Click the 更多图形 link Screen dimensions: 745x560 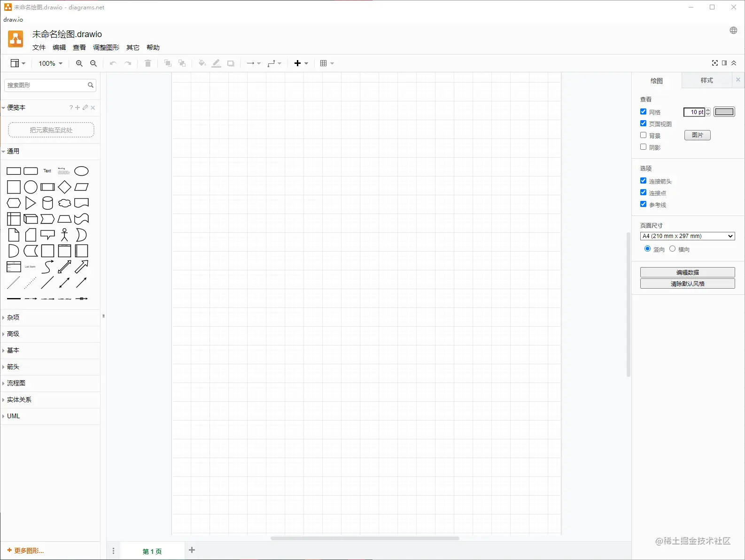pos(26,551)
